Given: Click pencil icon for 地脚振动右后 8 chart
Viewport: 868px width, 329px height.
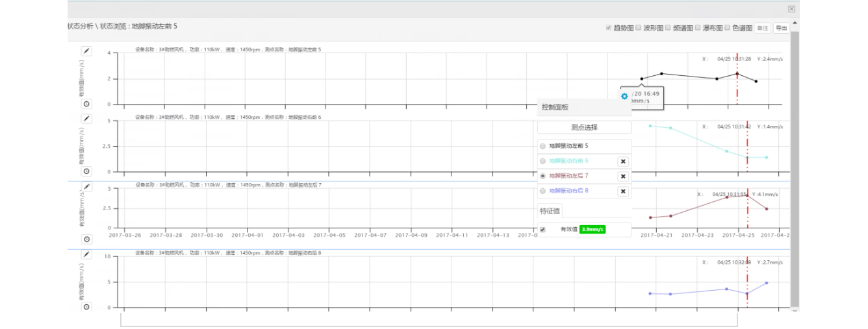Looking at the screenshot, I should point(86,254).
